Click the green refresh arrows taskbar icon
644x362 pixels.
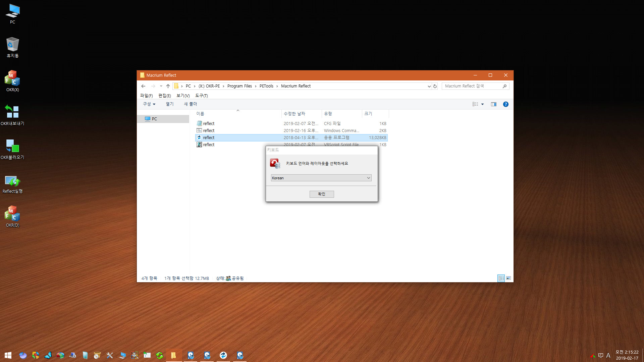[x=160, y=355]
